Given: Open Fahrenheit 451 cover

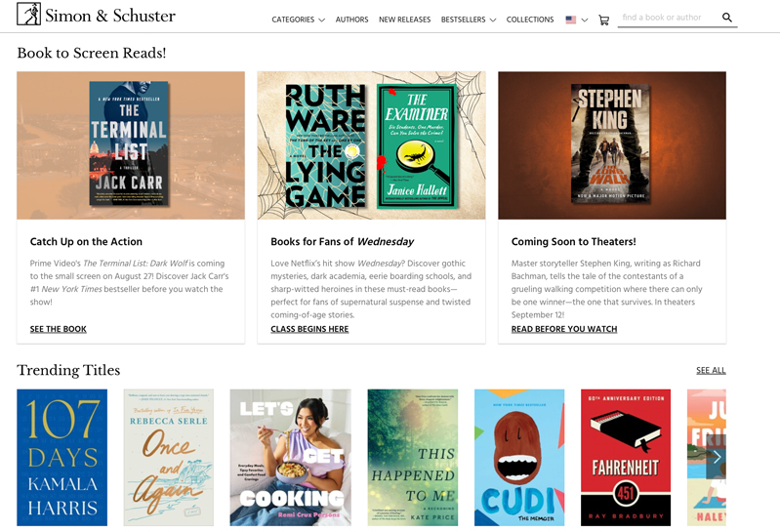Looking at the screenshot, I should [x=626, y=458].
